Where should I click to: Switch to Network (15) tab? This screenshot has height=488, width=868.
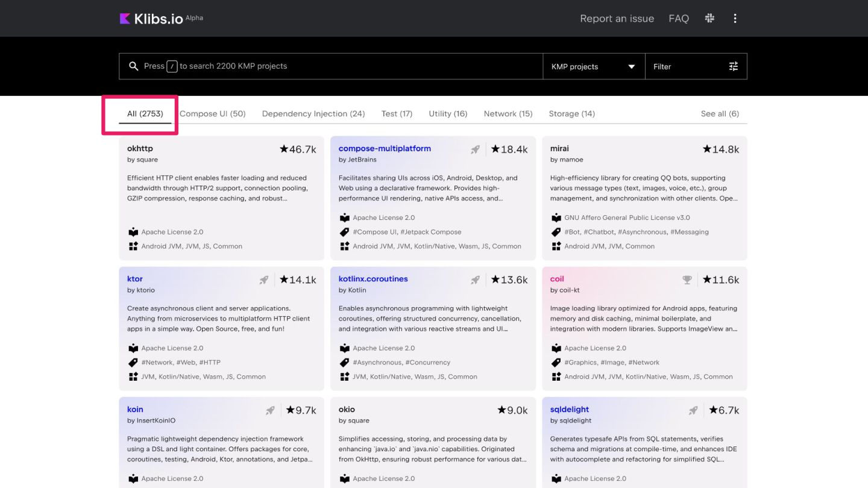508,114
